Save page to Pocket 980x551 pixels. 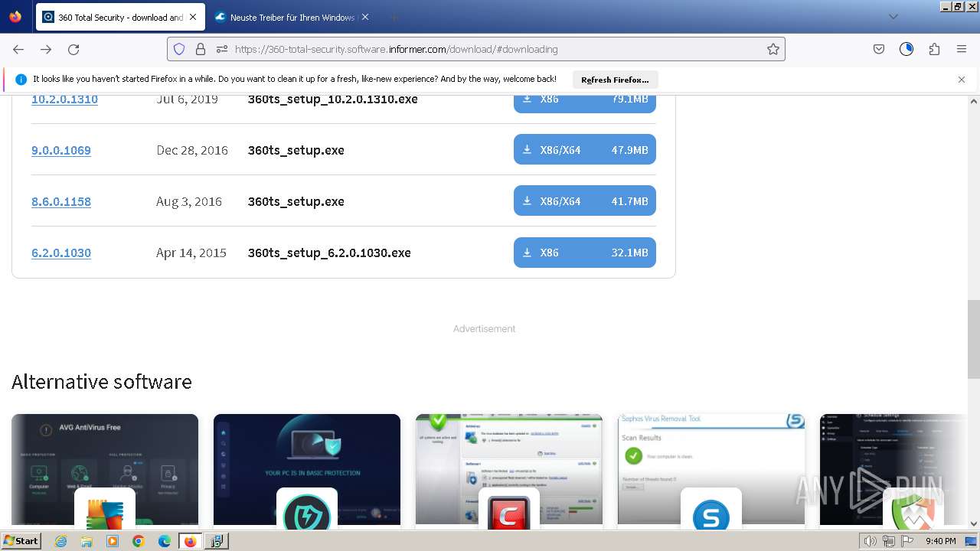[x=879, y=49]
